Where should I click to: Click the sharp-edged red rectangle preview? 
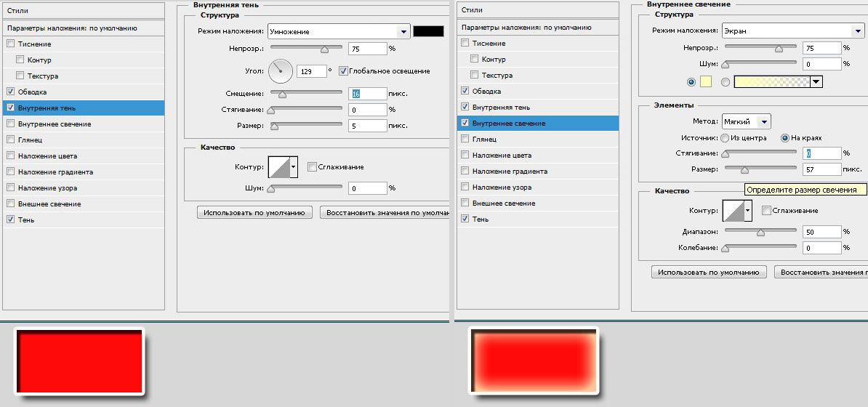click(x=80, y=361)
